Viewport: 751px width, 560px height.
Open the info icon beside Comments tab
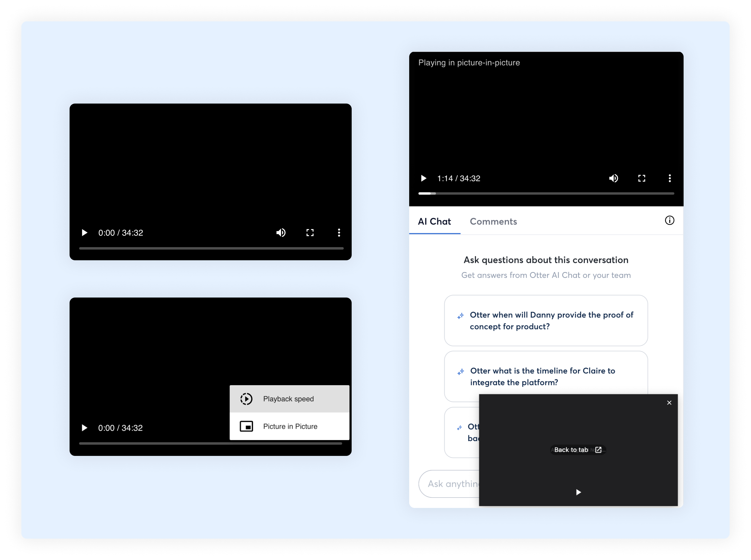[x=669, y=220]
